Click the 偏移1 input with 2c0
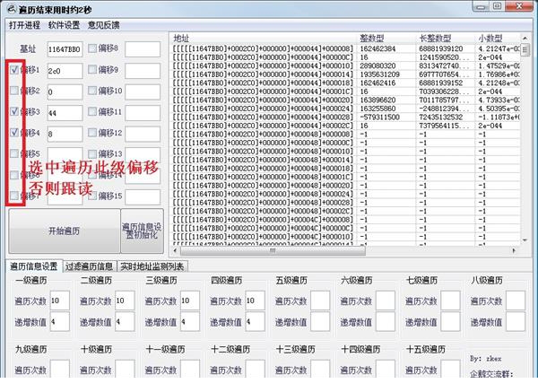The height and width of the screenshot is (392, 538). click(x=65, y=71)
